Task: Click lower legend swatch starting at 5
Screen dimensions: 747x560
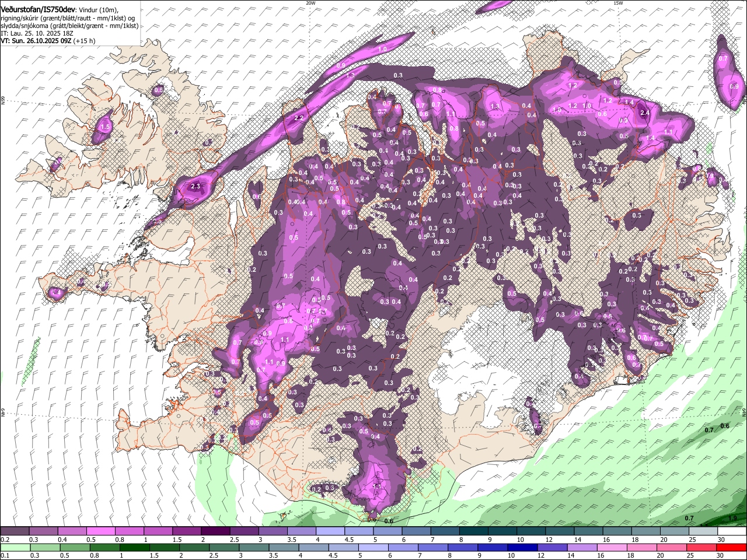Action: tap(374, 547)
